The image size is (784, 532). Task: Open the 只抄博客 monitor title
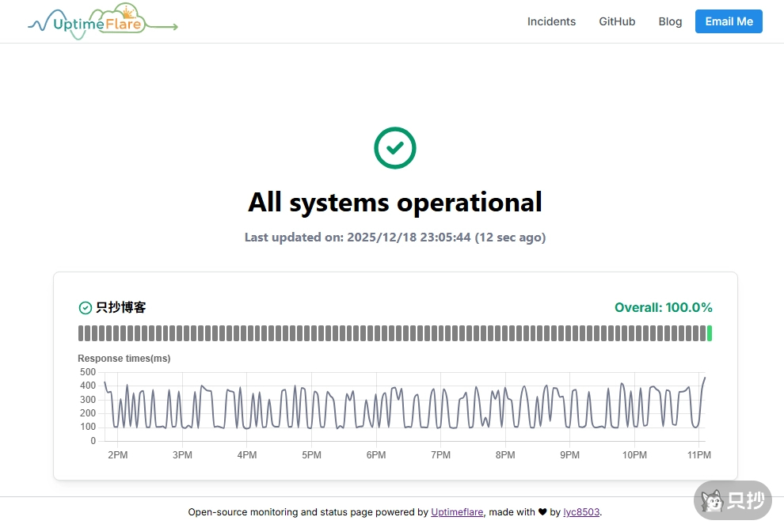[120, 308]
